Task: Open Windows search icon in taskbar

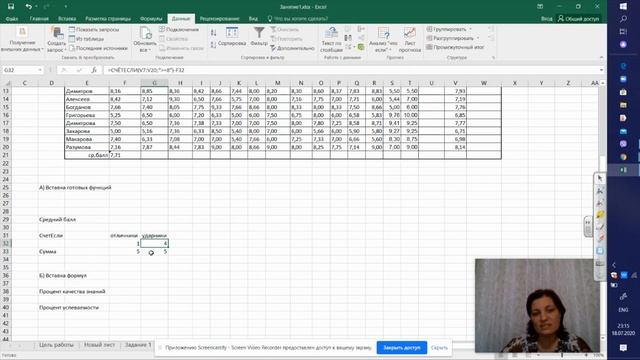Action: tap(623, 19)
